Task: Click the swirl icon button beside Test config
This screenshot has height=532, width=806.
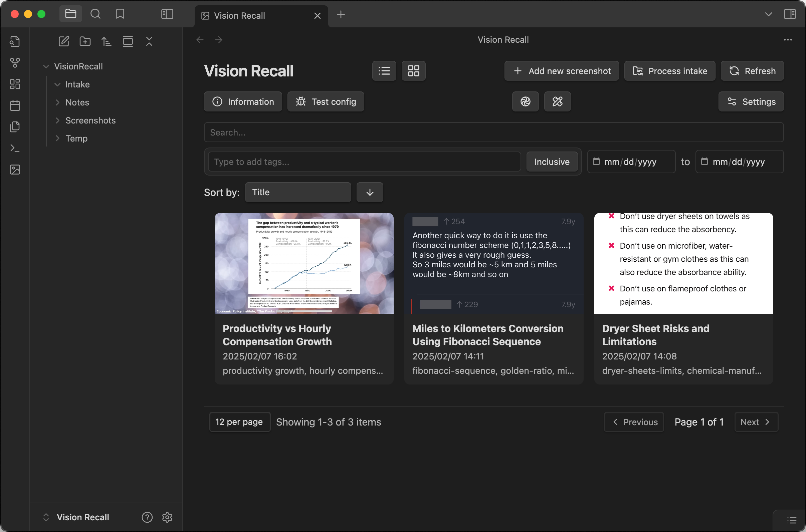Action: click(525, 101)
